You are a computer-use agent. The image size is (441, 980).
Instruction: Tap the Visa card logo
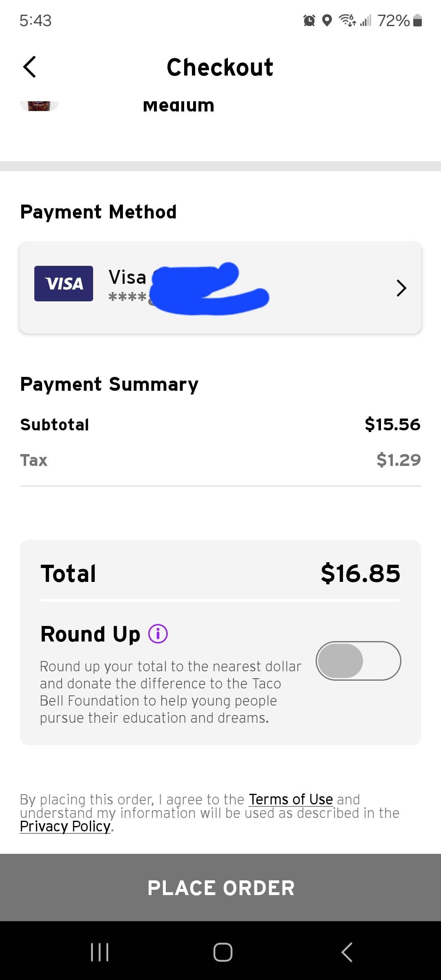pyautogui.click(x=64, y=283)
